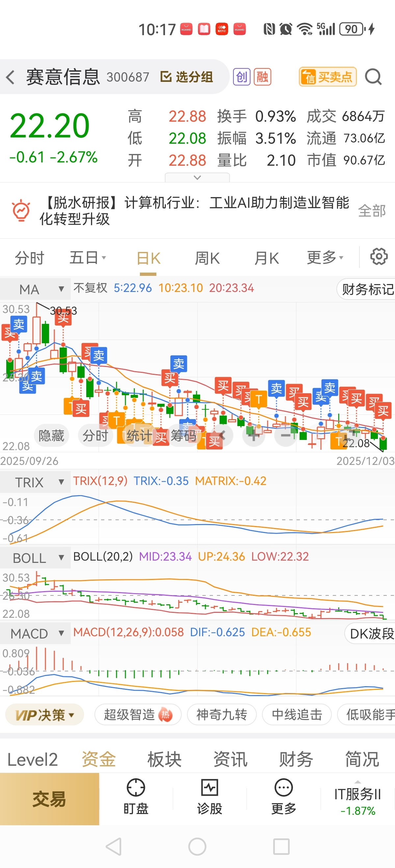
Task: Tap the 22.08 low price marker
Action: click(x=356, y=443)
